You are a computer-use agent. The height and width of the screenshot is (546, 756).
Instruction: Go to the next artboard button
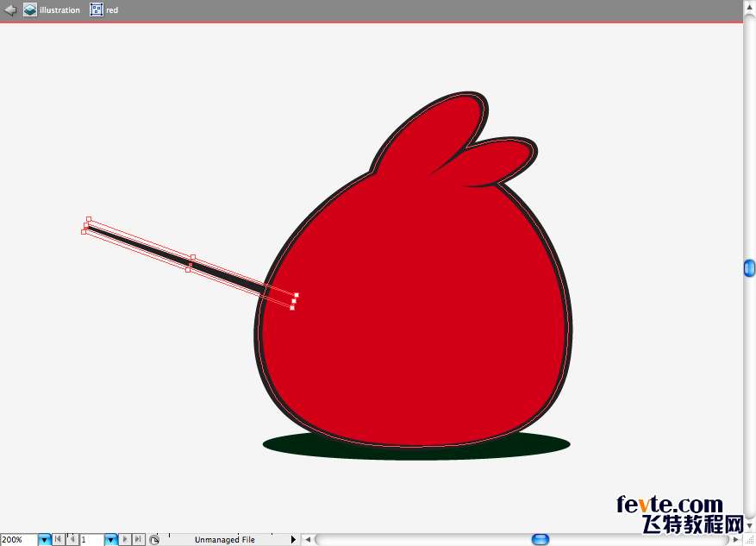pos(126,540)
